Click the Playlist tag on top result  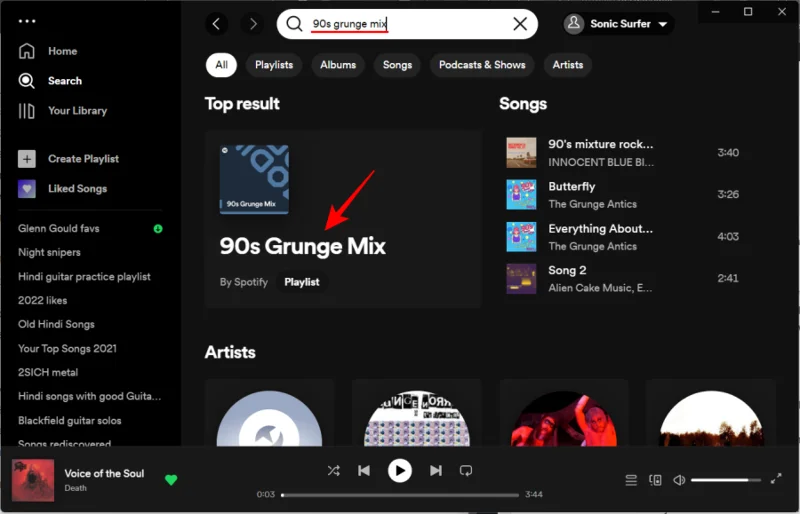point(302,282)
